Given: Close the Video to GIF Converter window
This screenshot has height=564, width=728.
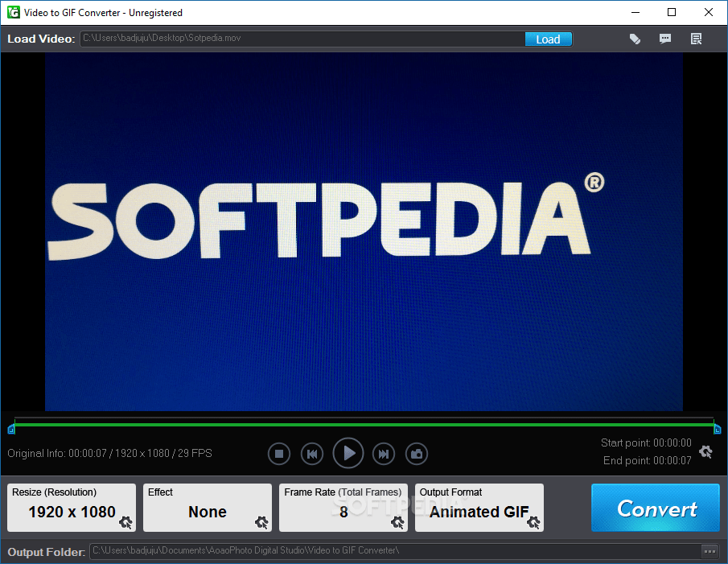Looking at the screenshot, I should tap(708, 13).
